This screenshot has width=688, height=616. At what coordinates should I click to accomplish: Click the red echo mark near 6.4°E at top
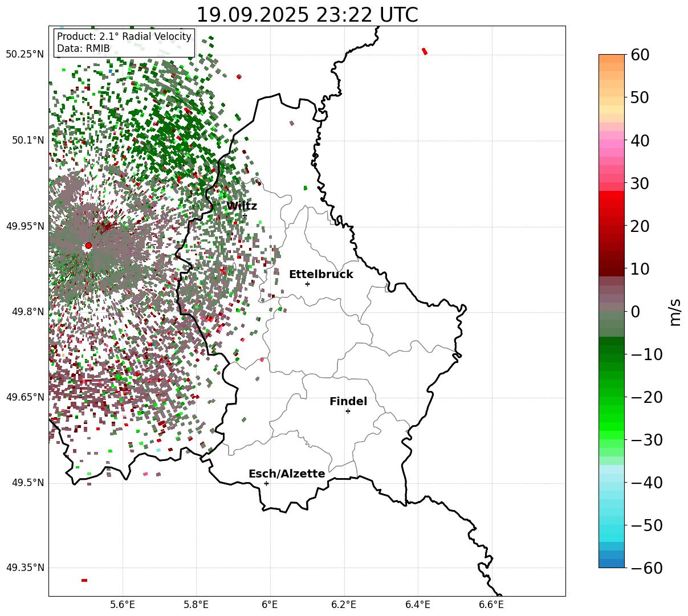pyautogui.click(x=425, y=51)
